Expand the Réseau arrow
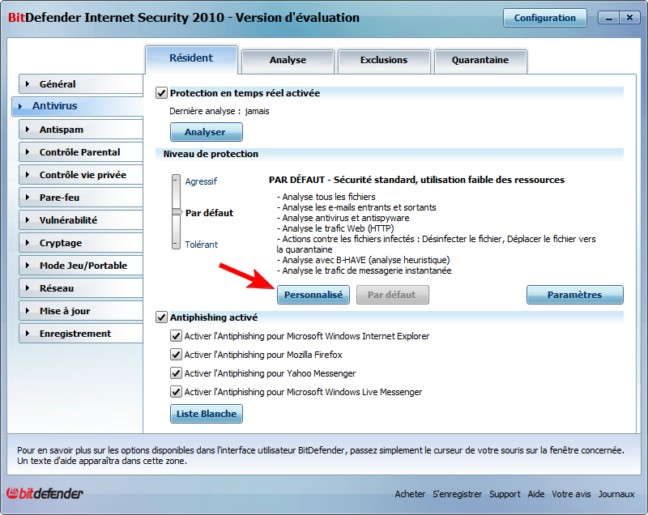Image resolution: width=648 pixels, height=515 pixels. [27, 288]
